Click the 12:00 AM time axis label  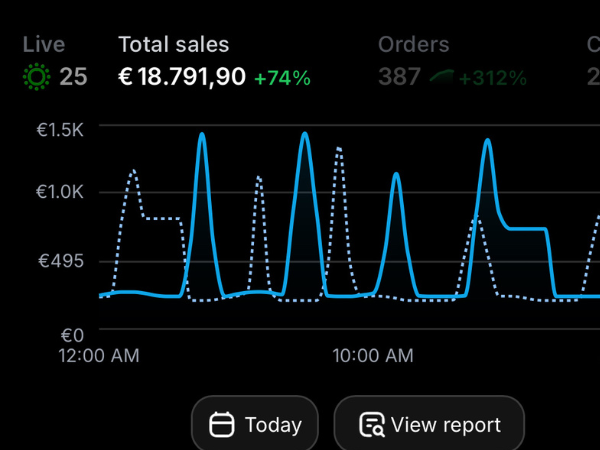(x=99, y=356)
